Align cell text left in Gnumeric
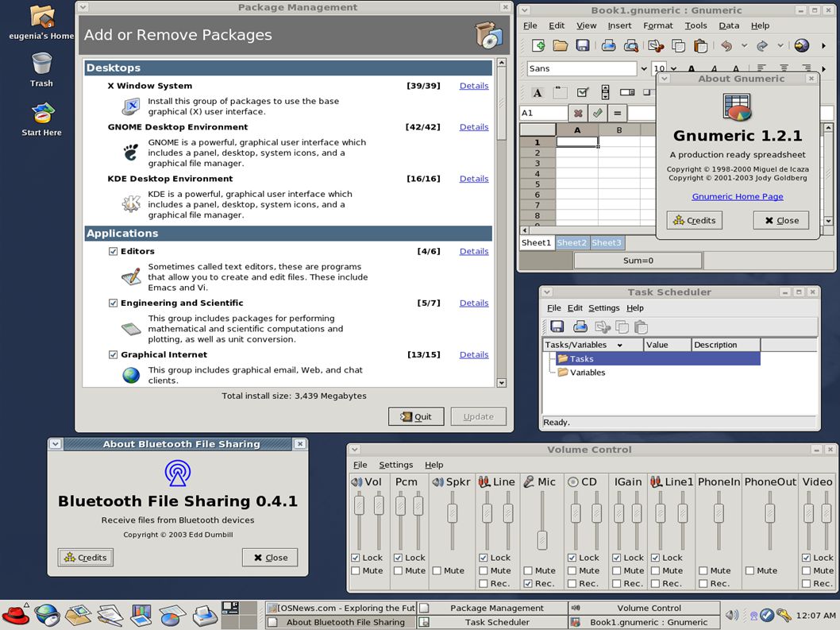Image resolution: width=840 pixels, height=630 pixels. (x=761, y=68)
